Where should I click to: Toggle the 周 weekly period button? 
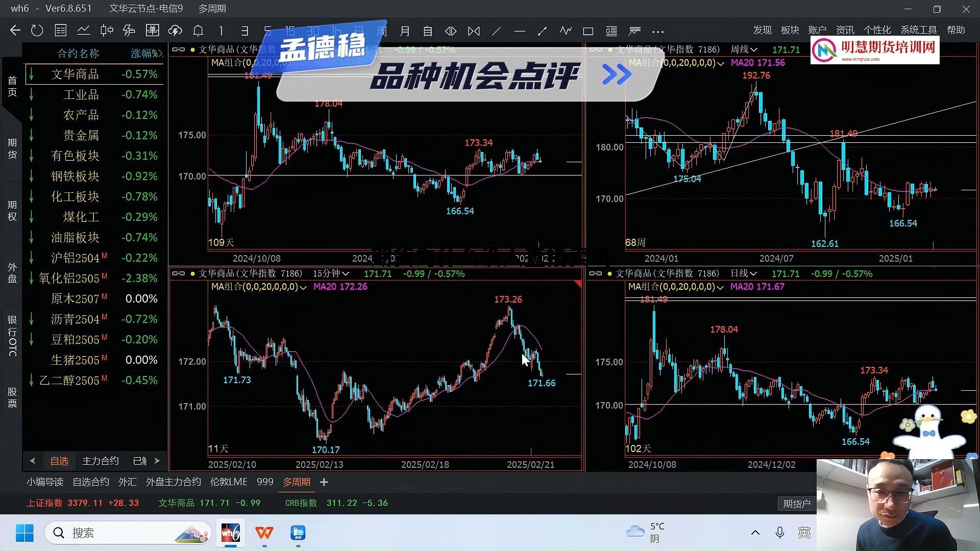382,30
